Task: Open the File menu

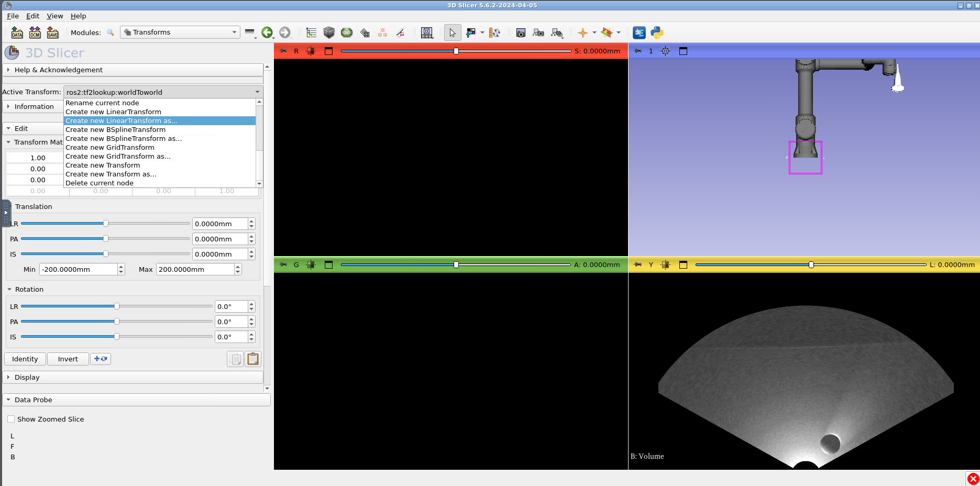Action: pyautogui.click(x=13, y=16)
